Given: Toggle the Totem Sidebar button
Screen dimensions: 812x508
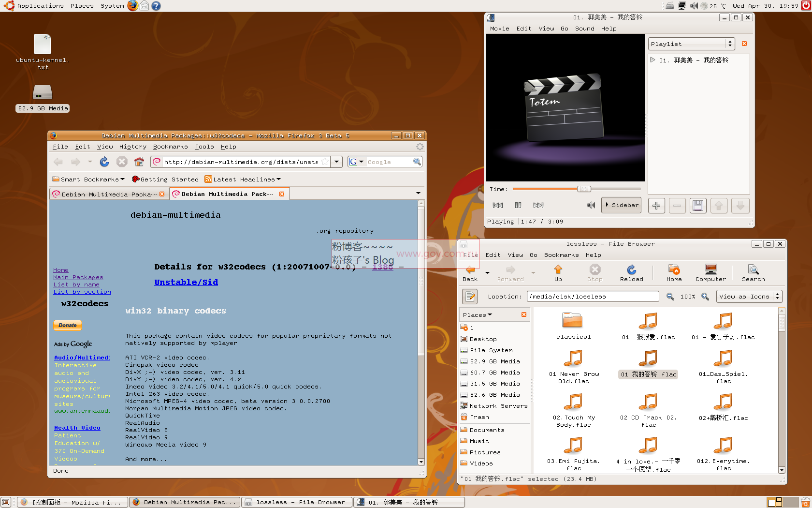Looking at the screenshot, I should [622, 205].
